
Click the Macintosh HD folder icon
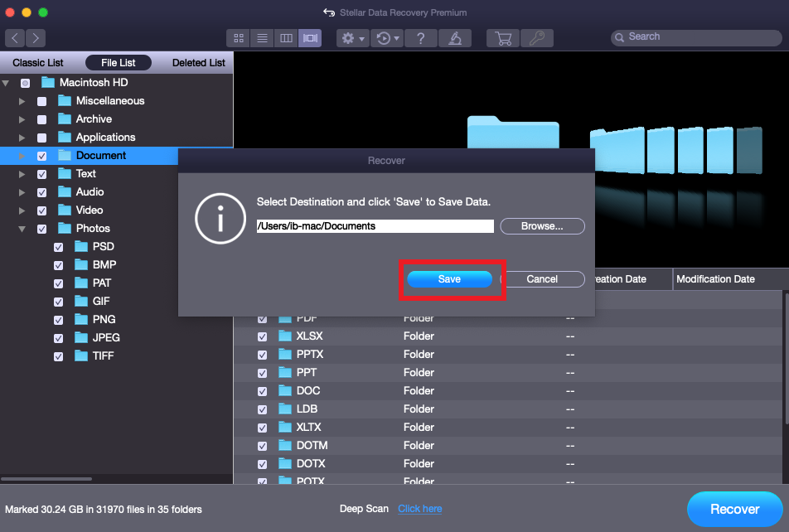coord(48,82)
